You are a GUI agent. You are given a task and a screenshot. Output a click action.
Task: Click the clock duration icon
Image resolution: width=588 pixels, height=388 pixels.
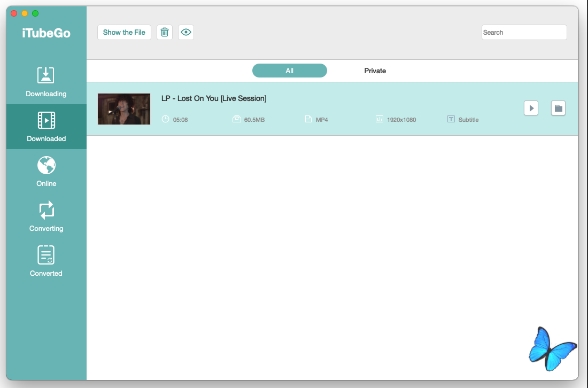point(165,119)
